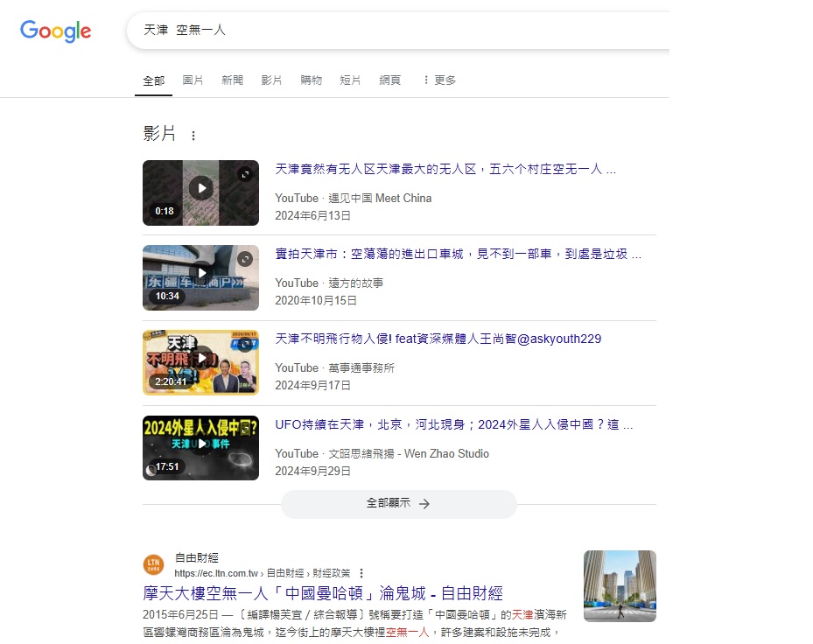Click the skyscraper street photo thumbnail
The width and height of the screenshot is (813, 644).
tap(620, 586)
